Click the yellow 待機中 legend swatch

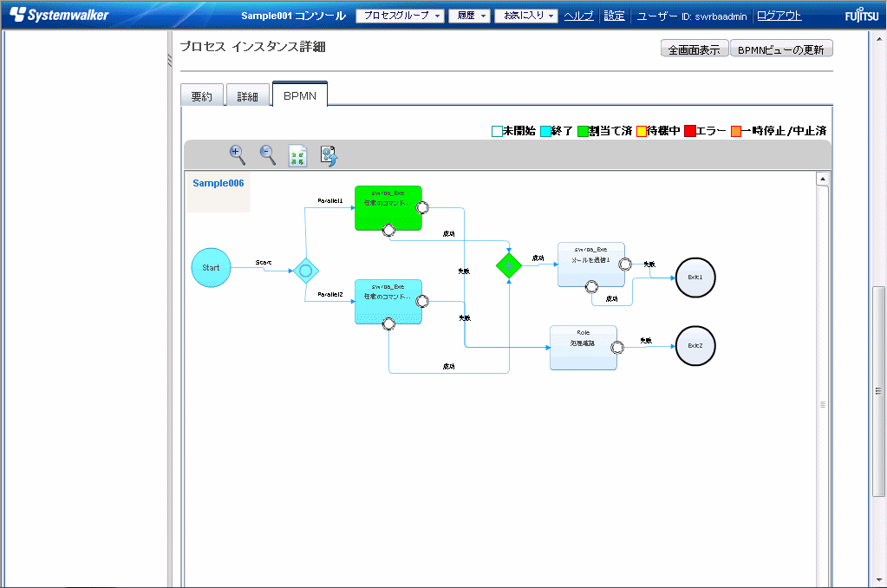pos(642,131)
